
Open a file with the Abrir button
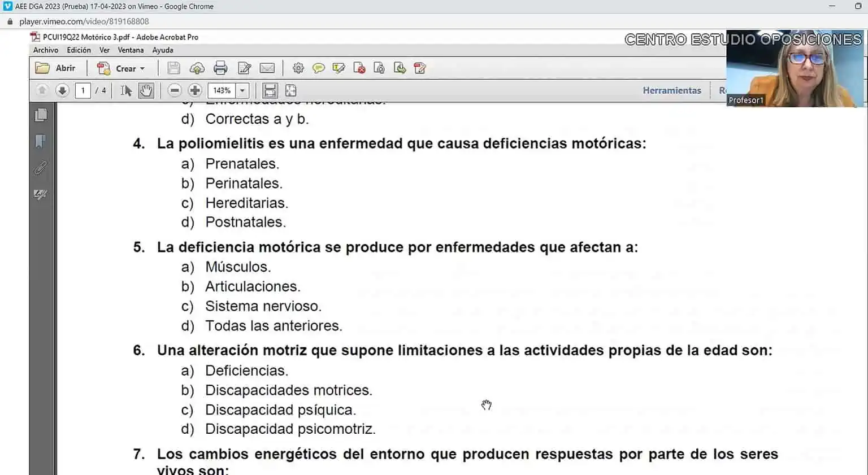coord(55,68)
